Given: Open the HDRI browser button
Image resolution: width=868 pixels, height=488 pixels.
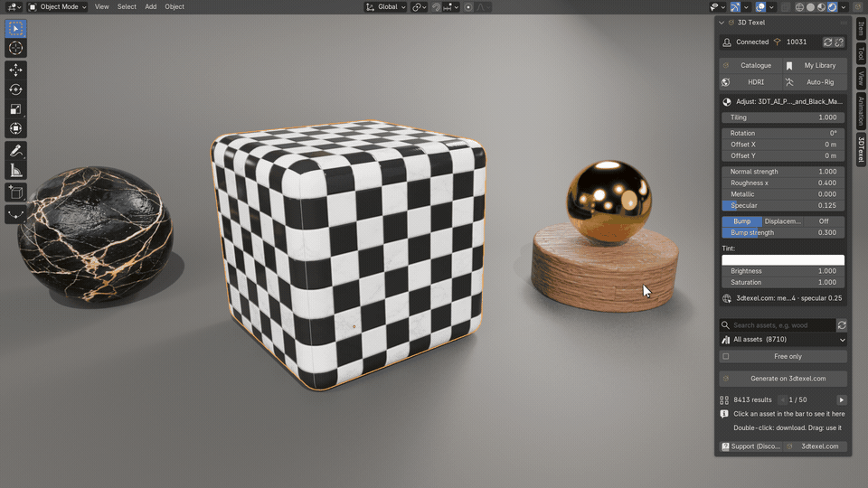Looking at the screenshot, I should click(750, 82).
